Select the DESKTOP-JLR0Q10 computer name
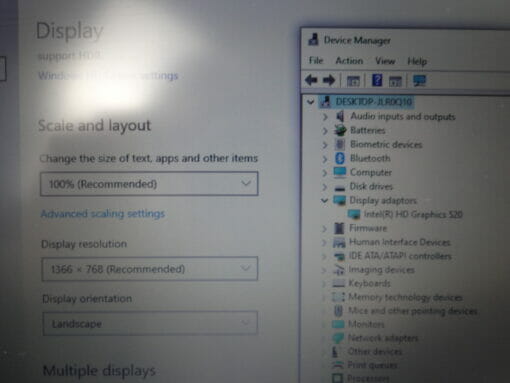Screen dimensions: 510x383 [x=374, y=101]
